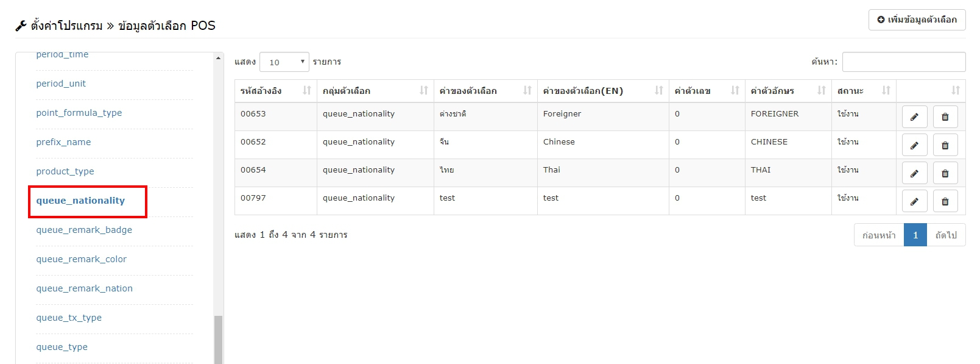Delete the Chinese row with trash icon
Viewport: 980px width, 364px height.
coord(945,145)
